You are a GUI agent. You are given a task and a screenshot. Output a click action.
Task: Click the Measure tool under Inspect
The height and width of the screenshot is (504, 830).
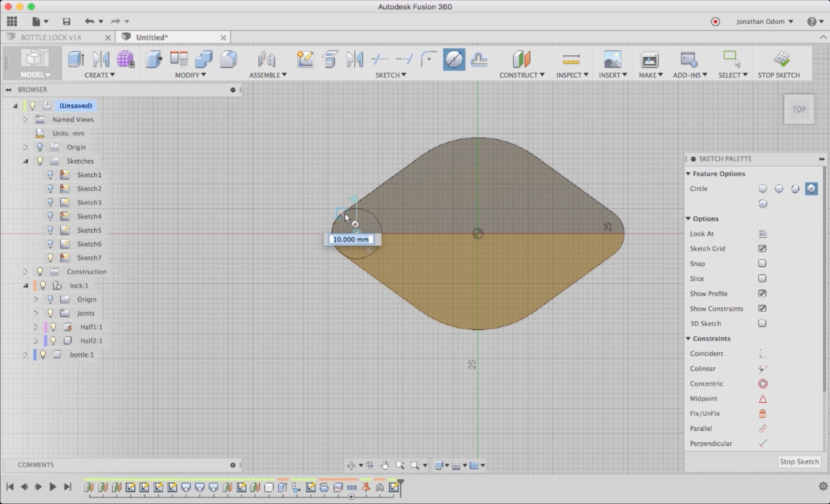571,59
